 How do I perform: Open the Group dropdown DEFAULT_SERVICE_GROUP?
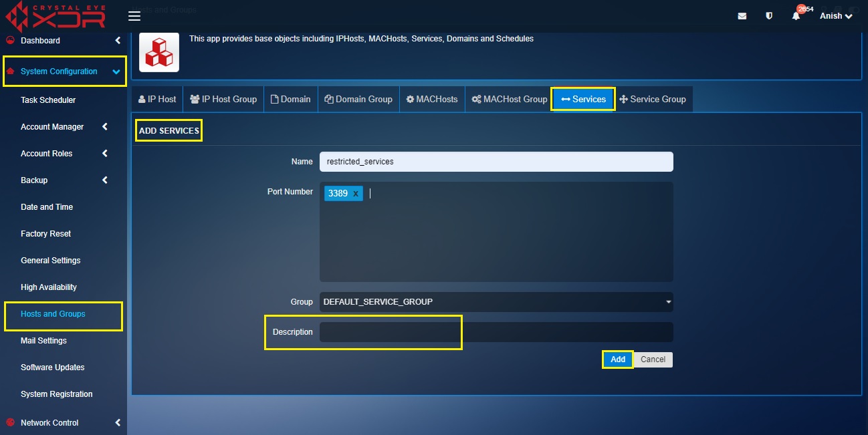tap(496, 302)
